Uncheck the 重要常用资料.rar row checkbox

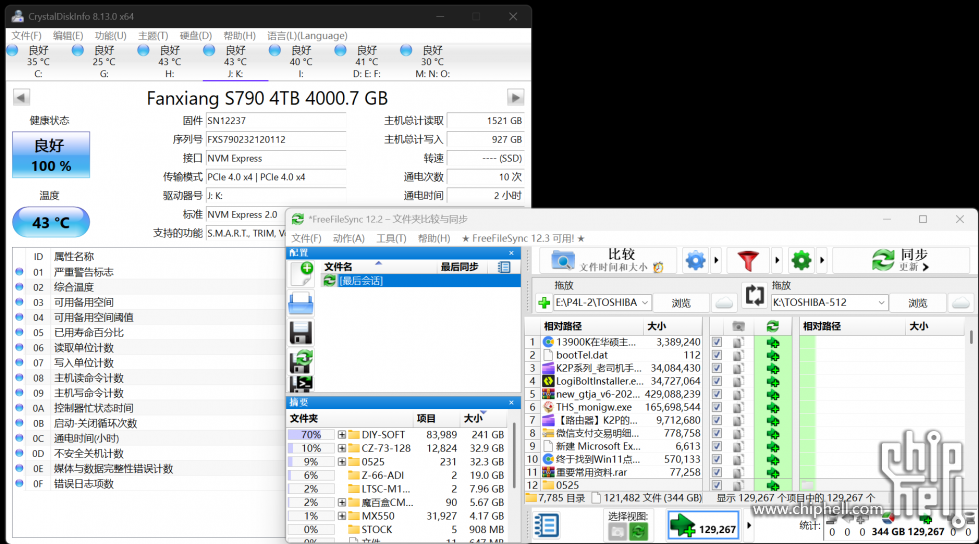(x=717, y=472)
